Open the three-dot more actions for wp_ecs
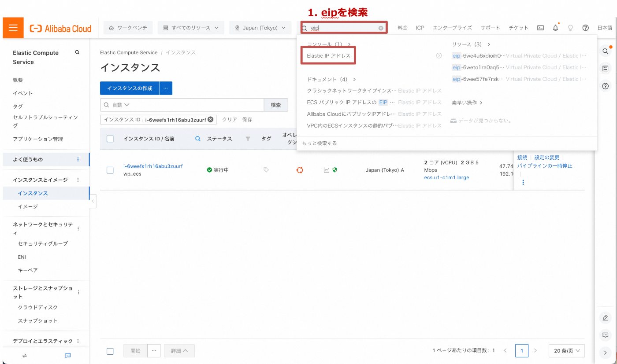The image size is (617, 364). pos(523,182)
